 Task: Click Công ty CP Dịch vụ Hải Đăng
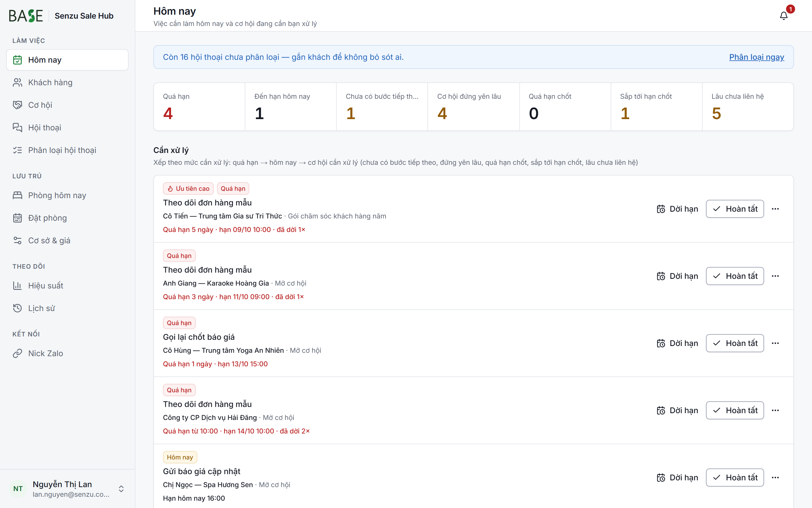210,418
